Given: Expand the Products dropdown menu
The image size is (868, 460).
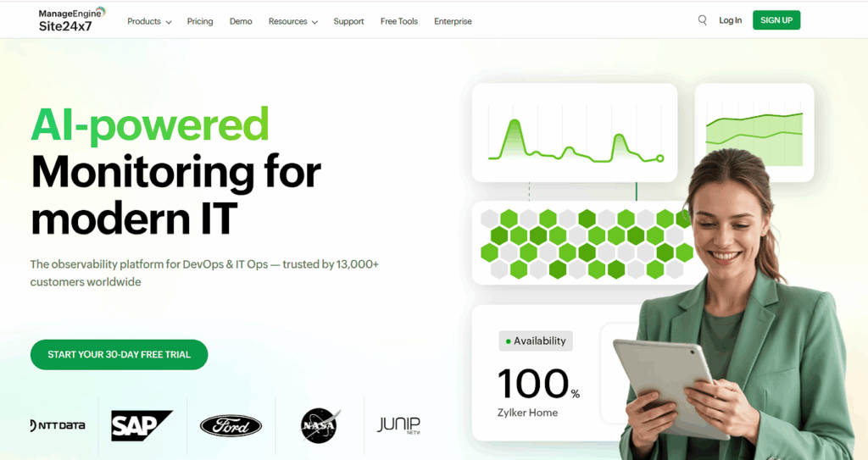Looking at the screenshot, I should (149, 21).
